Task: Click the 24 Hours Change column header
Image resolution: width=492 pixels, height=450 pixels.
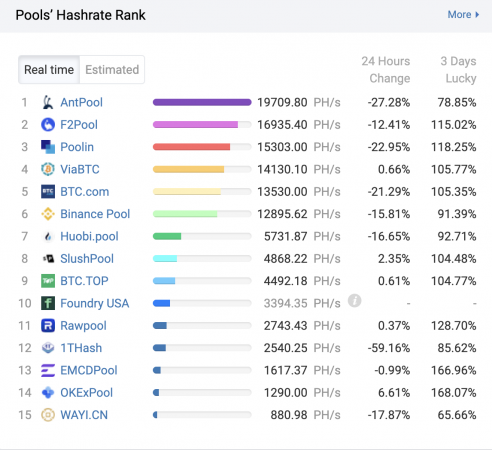Action: point(386,70)
